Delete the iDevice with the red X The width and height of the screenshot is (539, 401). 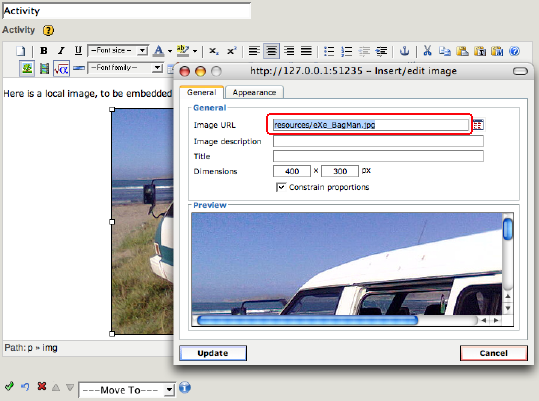pyautogui.click(x=42, y=386)
